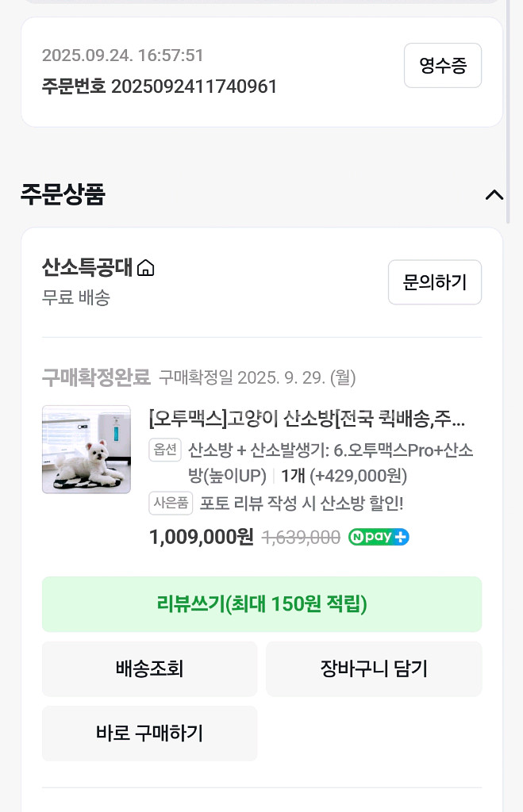Viewport: 523px width, 812px height.
Task: Add item via 장바구니 담기
Action: 373,668
